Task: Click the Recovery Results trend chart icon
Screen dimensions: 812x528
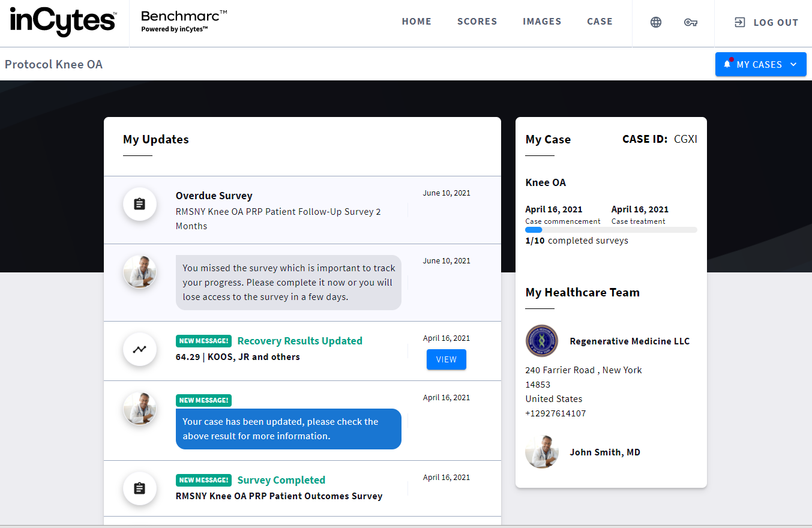Action: [139, 349]
